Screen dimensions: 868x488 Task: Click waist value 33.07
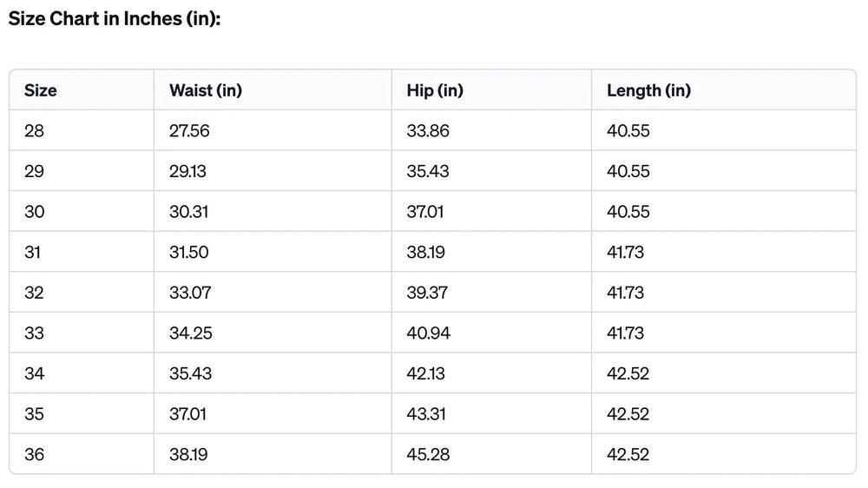pos(190,293)
